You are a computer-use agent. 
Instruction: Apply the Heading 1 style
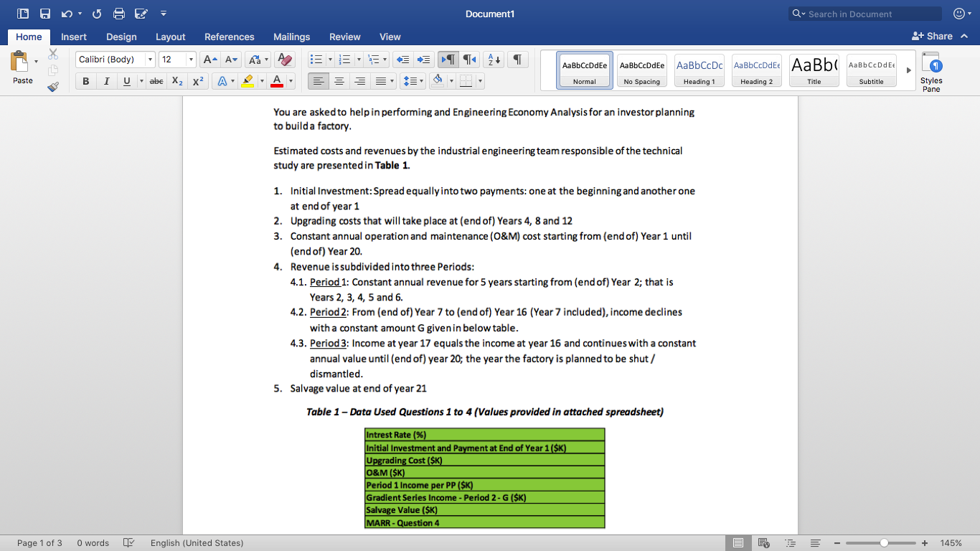point(699,70)
